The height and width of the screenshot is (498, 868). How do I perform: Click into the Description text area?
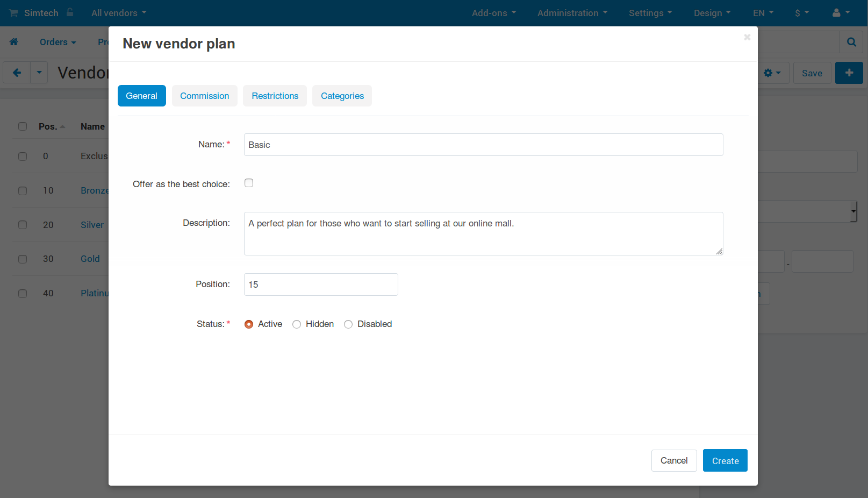pyautogui.click(x=484, y=233)
